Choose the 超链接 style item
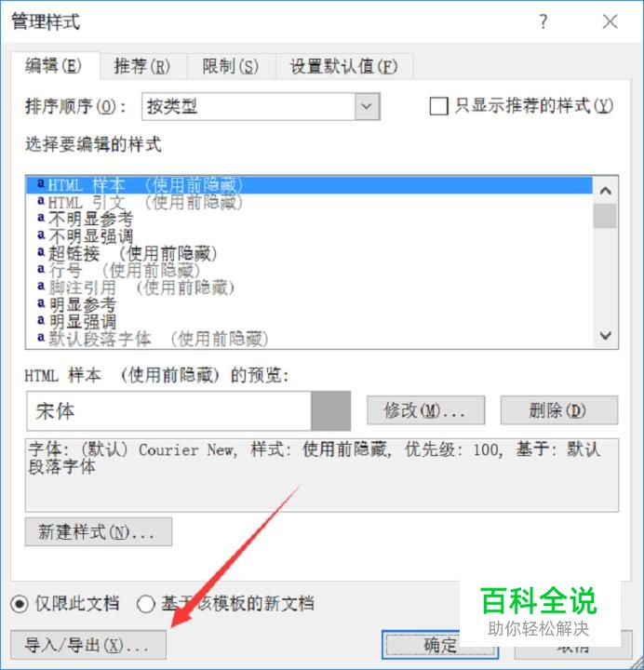 pyautogui.click(x=309, y=253)
